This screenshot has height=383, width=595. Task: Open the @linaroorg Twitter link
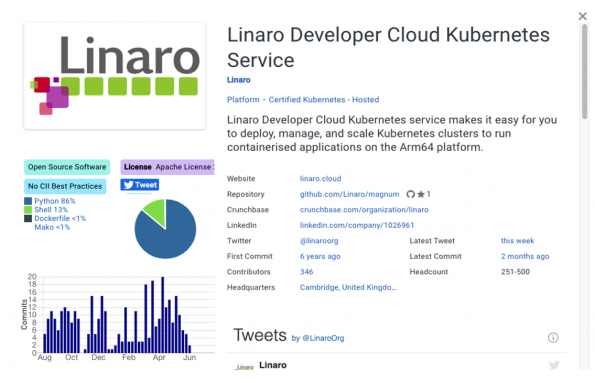[319, 241]
